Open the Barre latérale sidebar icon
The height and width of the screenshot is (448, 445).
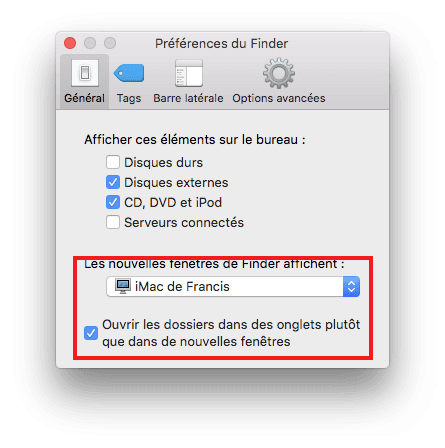(x=189, y=73)
